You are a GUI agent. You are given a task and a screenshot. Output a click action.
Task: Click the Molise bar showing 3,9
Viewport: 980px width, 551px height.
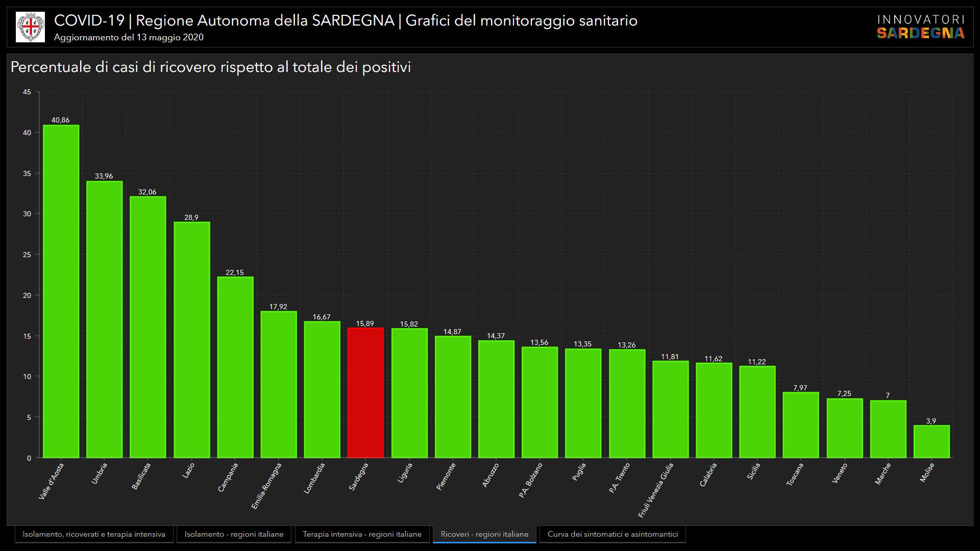pos(932,442)
